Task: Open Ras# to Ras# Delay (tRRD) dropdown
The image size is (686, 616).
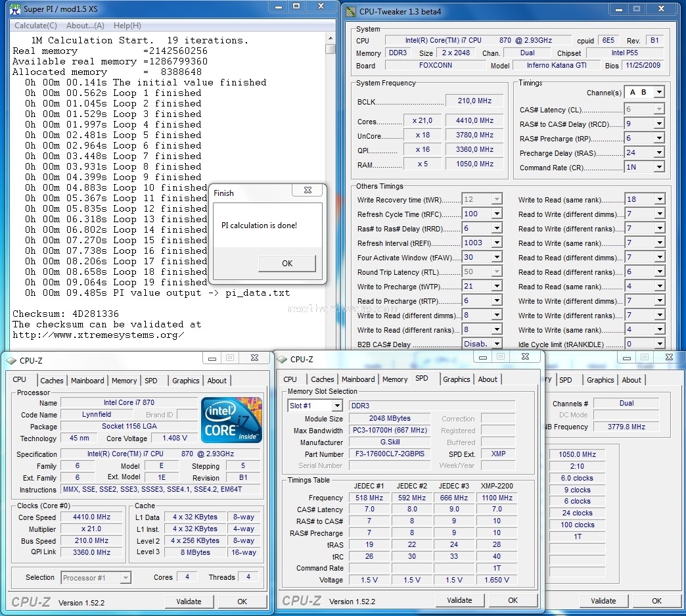Action: tap(497, 229)
